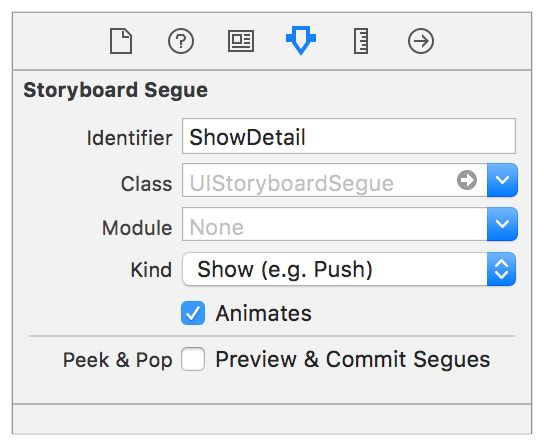
Task: Click the Animates label text
Action: [x=264, y=314]
